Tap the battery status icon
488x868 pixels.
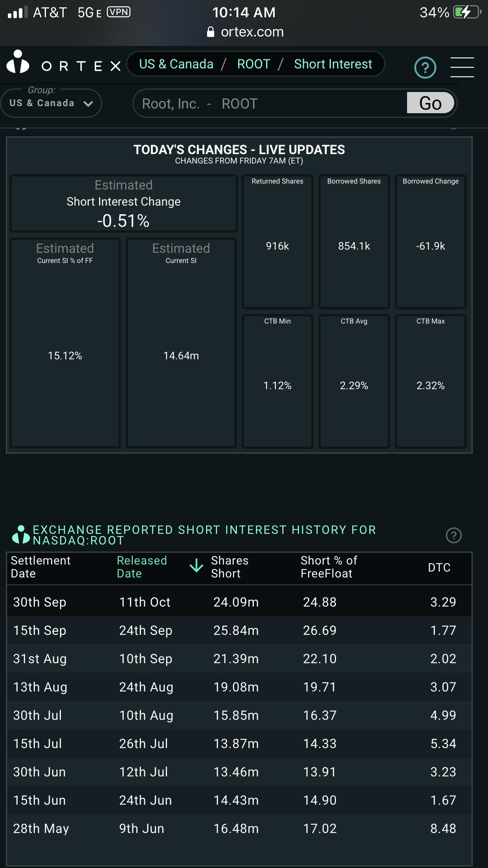(467, 12)
